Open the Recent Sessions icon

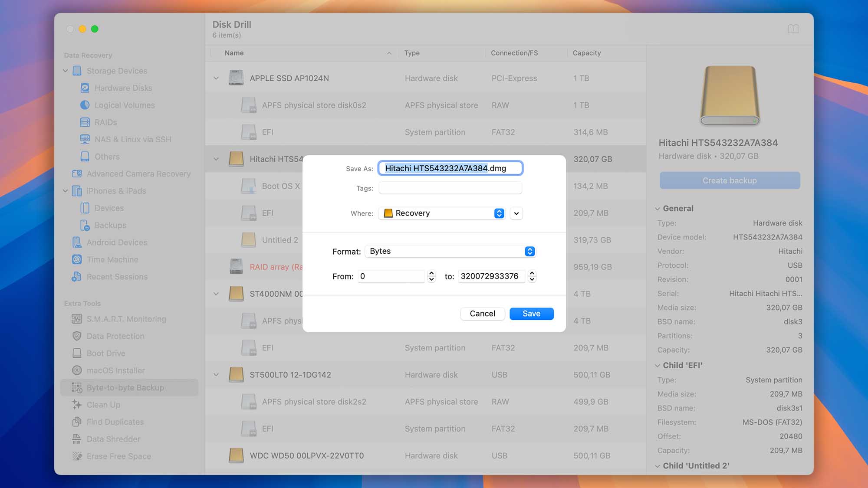pos(77,277)
